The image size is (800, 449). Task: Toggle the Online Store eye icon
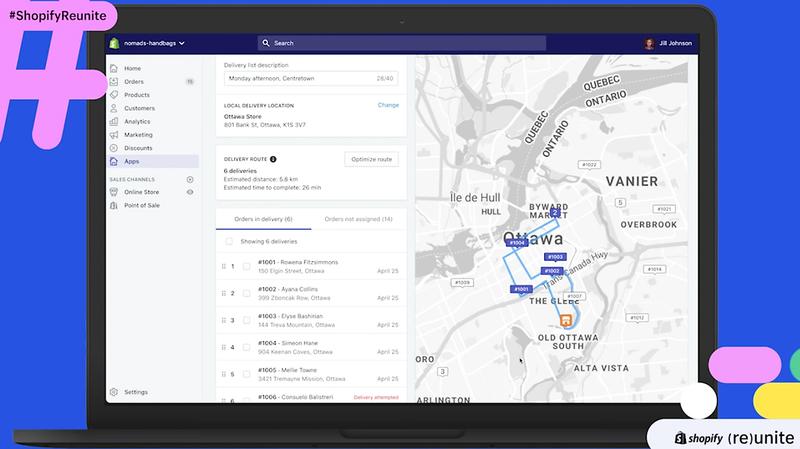click(x=190, y=192)
